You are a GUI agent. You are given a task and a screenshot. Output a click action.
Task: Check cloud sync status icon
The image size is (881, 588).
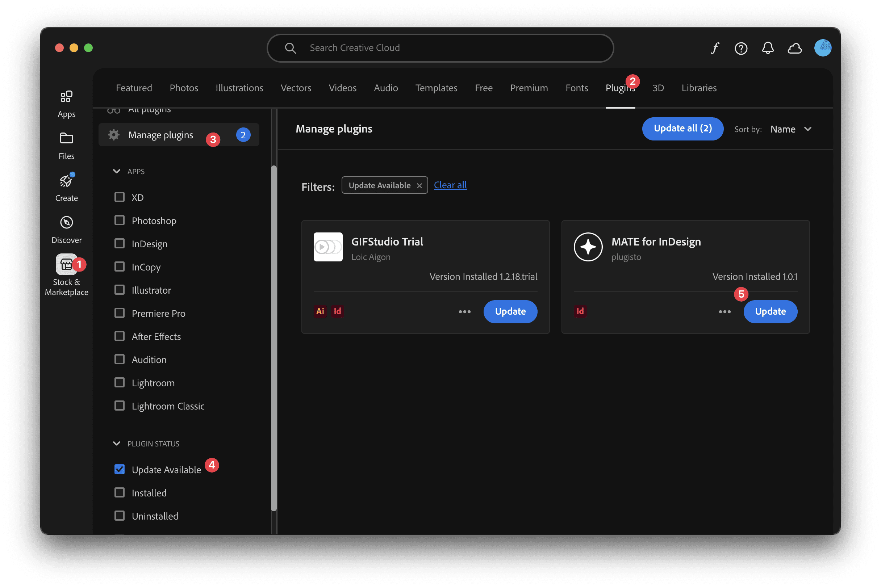[794, 48]
